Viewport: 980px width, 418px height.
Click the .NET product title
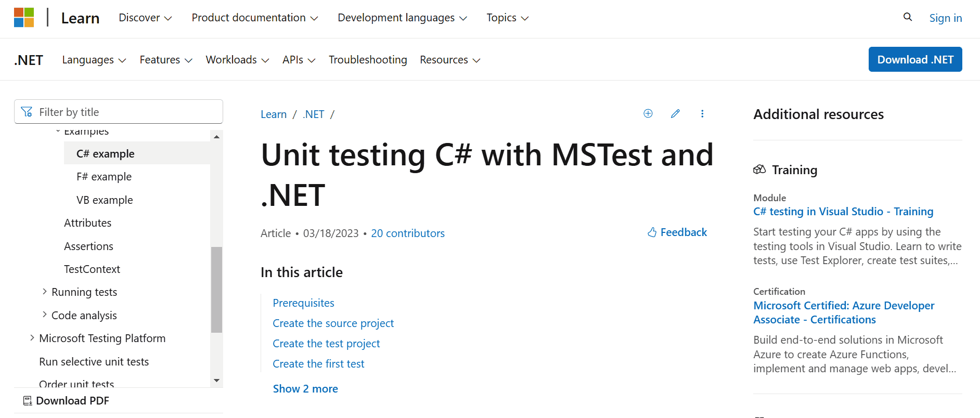pyautogui.click(x=29, y=60)
